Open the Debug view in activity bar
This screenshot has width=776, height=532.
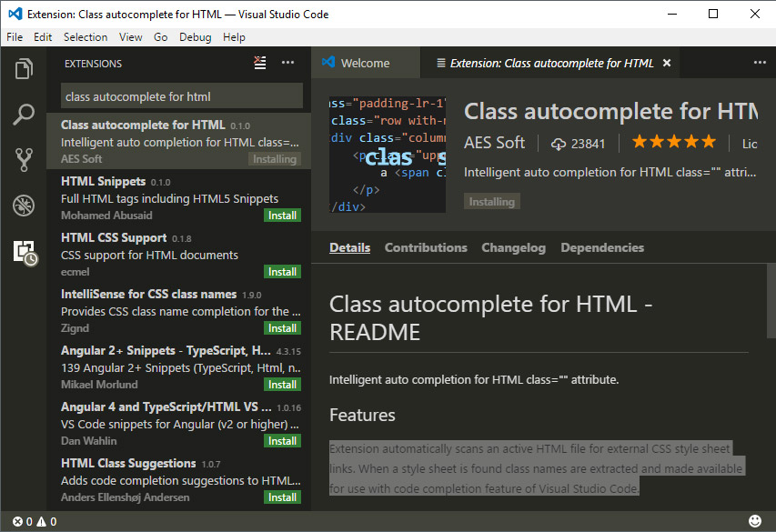point(24,206)
